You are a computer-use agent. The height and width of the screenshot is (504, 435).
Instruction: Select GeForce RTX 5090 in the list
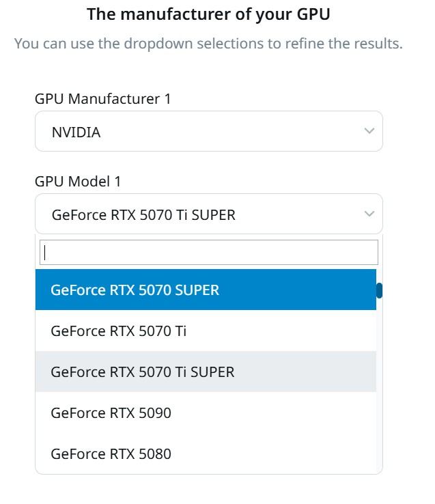[x=111, y=413]
